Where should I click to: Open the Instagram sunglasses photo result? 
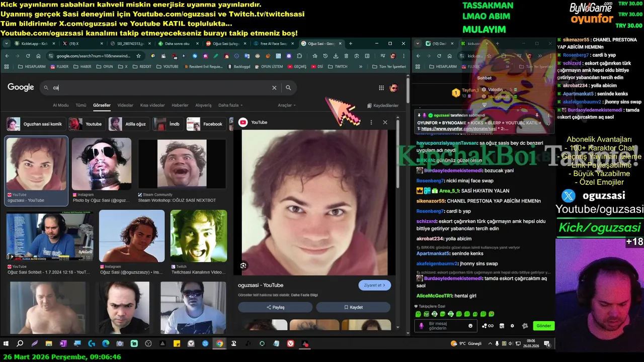(102, 170)
